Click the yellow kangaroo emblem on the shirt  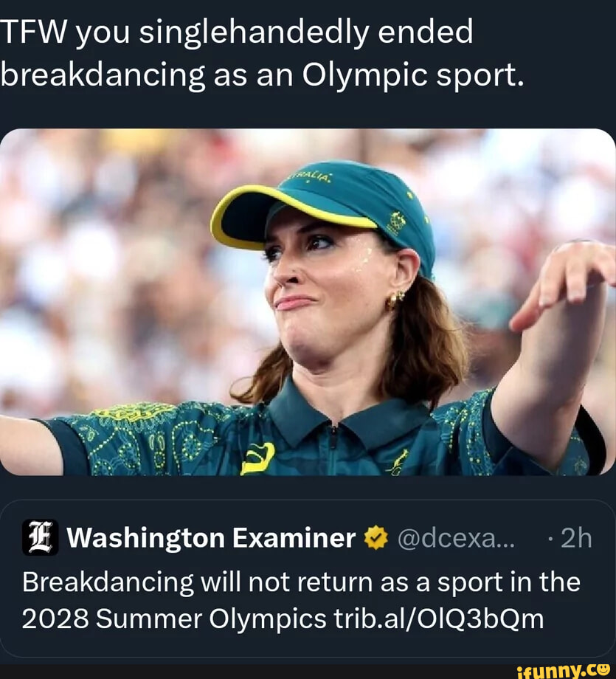397,461
